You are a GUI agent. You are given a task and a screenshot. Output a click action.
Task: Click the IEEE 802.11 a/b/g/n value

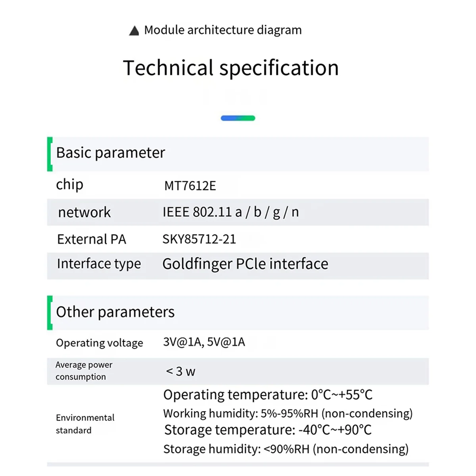coord(230,212)
